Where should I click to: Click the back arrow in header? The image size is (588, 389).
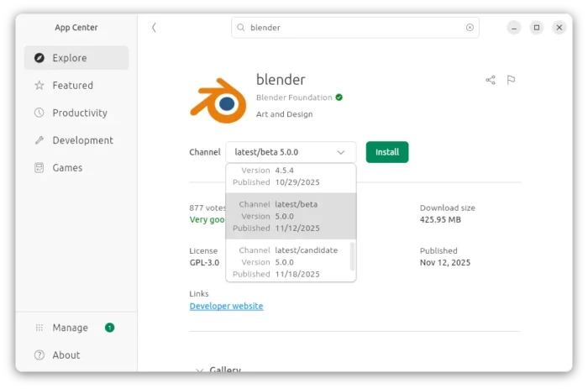154,28
